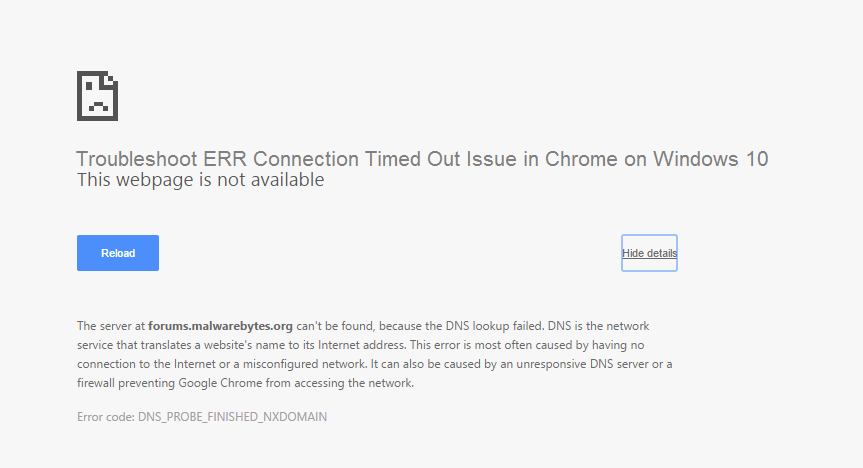Click the Troubleshoot ERR Connection heading
863x468 pixels.
tap(422, 159)
